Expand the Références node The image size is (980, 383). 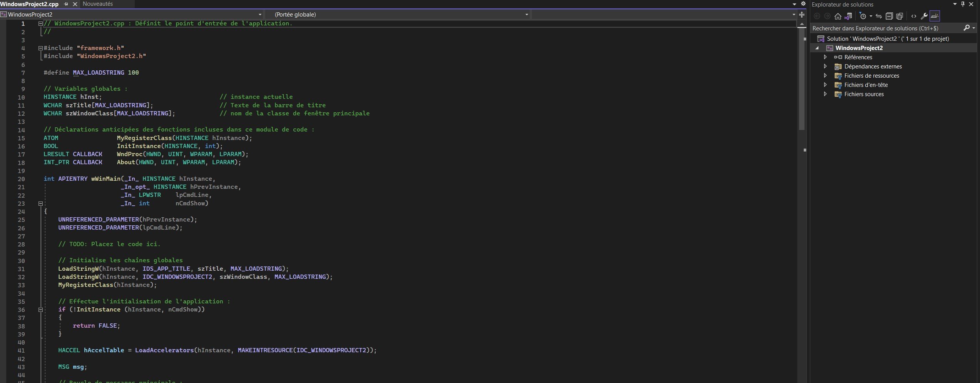click(825, 57)
